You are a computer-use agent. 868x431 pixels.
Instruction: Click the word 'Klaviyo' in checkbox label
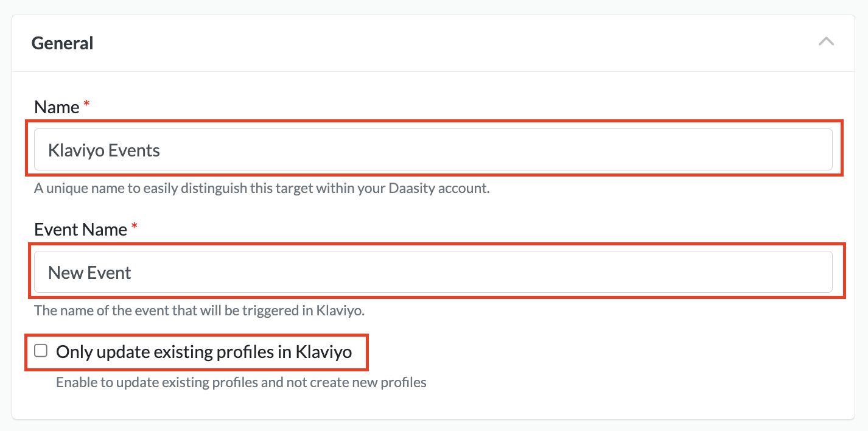[323, 352]
